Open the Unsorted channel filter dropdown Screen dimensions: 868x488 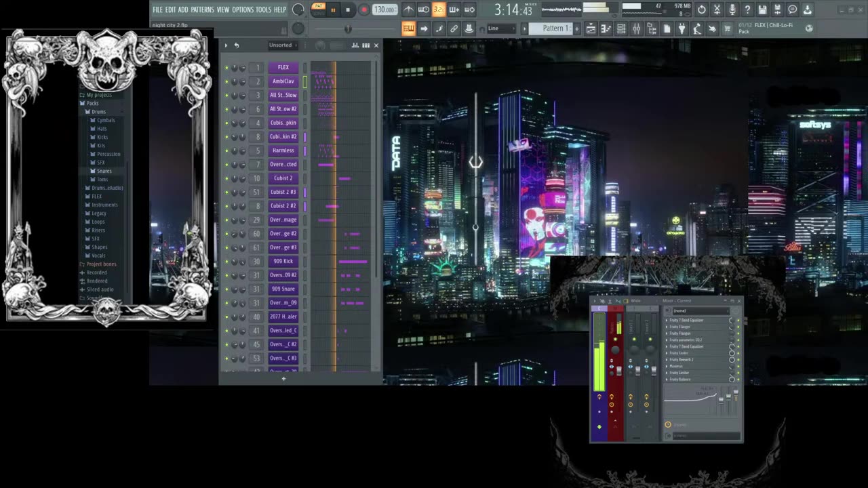click(283, 45)
